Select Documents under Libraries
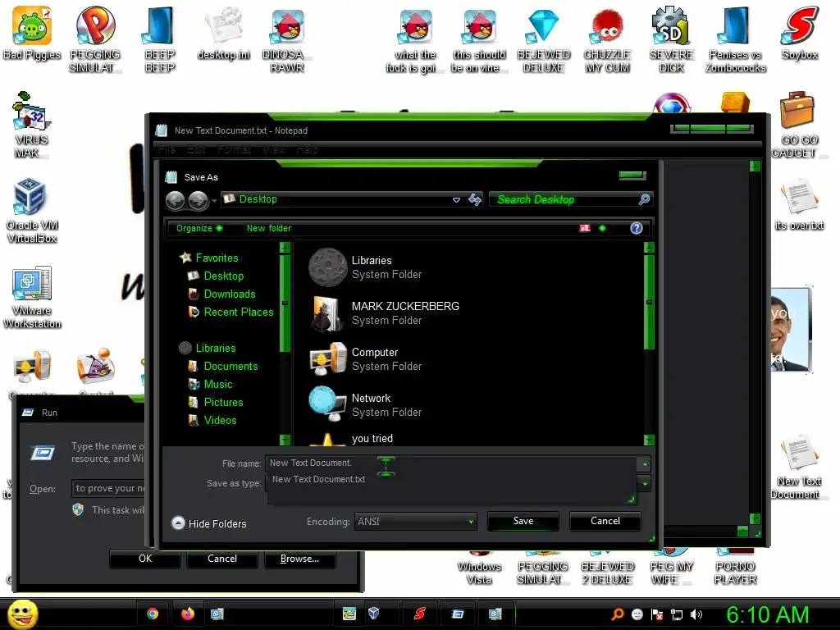The width and height of the screenshot is (840, 630). (223, 367)
